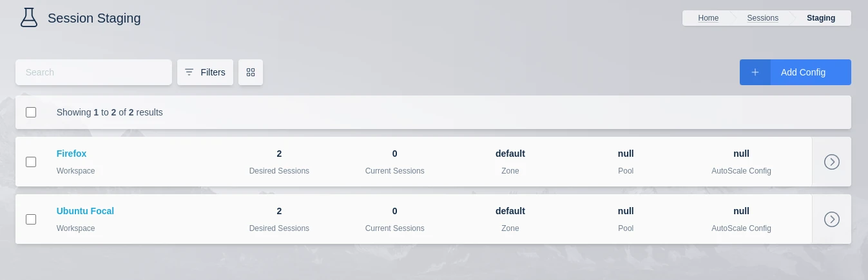Go to Home breadcrumb
The width and height of the screenshot is (868, 280).
708,18
